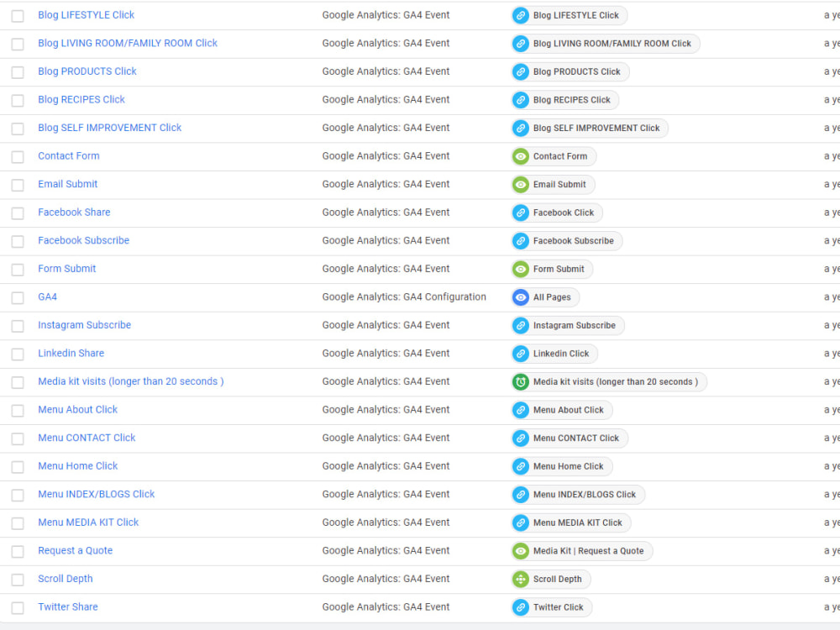This screenshot has width=840, height=630.
Task: Open the Menu INDEX/BLOGS Click tag
Action: 97,494
